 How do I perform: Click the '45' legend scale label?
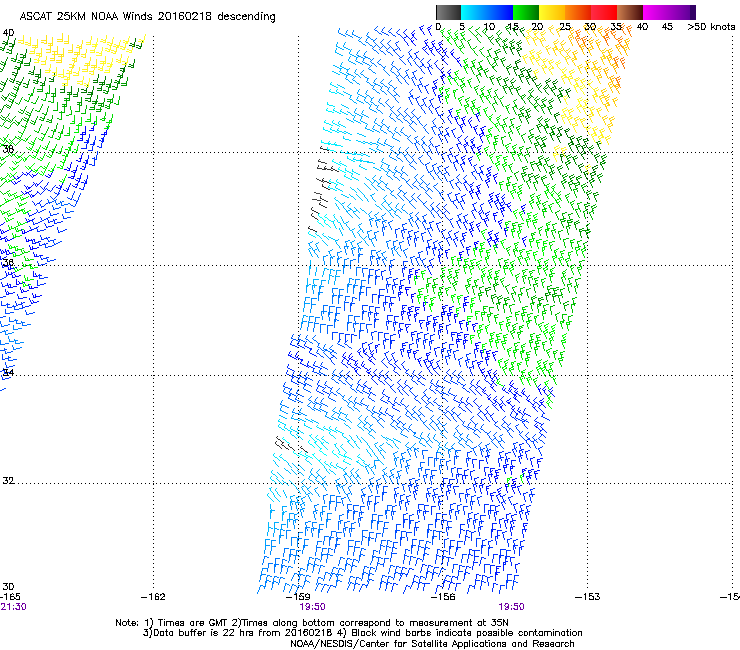point(667,27)
